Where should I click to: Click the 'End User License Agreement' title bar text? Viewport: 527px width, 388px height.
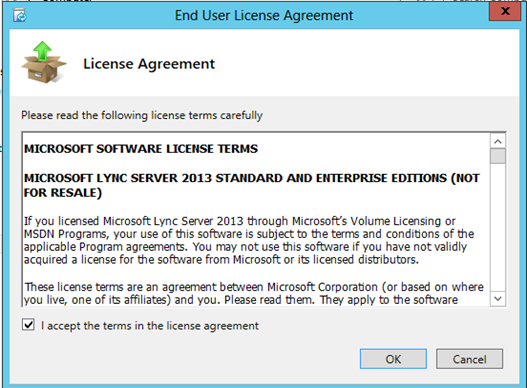point(264,15)
